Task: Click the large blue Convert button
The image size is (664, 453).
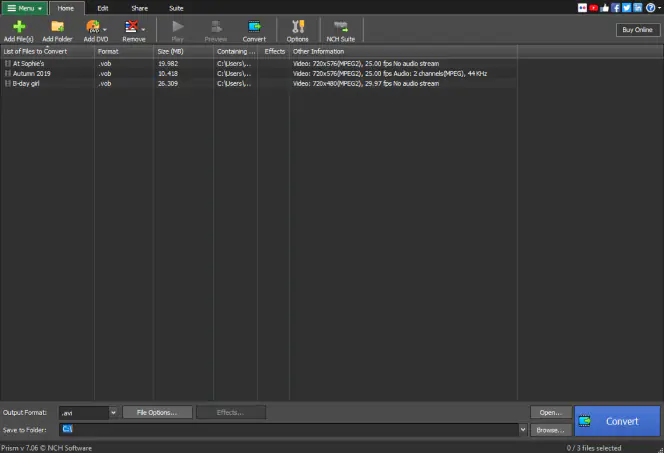Action: pyautogui.click(x=617, y=421)
